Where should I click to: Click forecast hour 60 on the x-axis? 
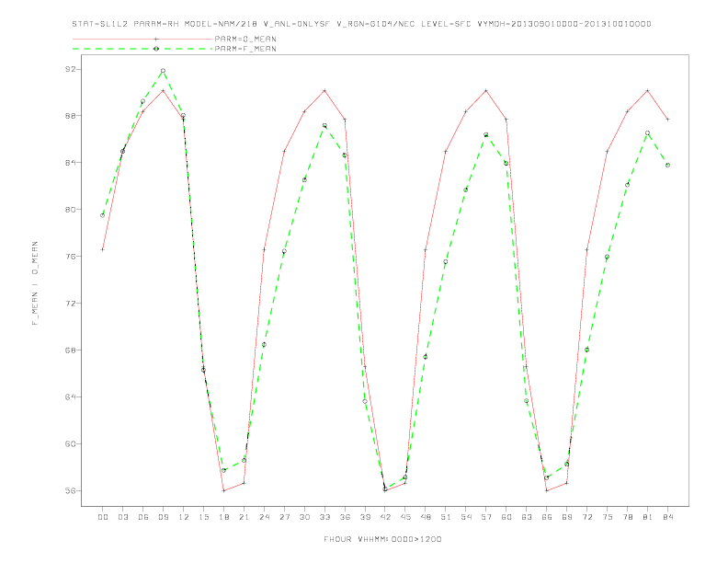(x=506, y=517)
